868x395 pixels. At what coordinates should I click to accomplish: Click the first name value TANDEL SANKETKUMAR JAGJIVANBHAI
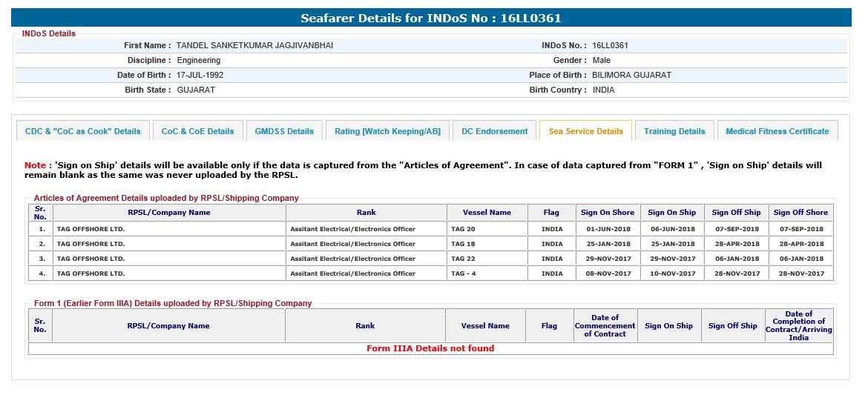point(254,45)
